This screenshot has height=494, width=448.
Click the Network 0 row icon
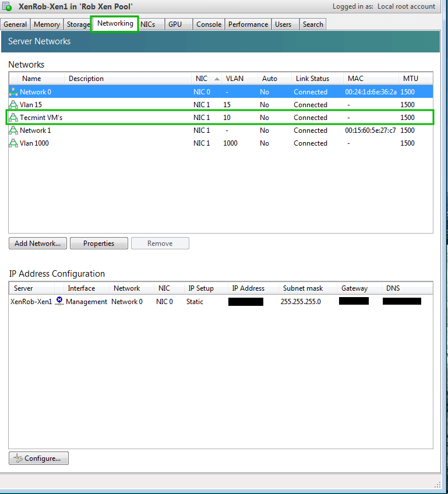click(x=13, y=92)
